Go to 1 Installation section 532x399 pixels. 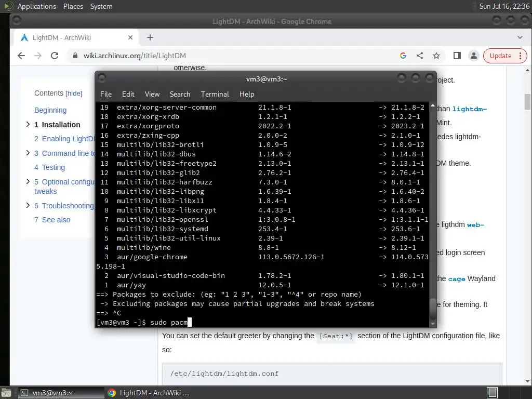click(57, 125)
